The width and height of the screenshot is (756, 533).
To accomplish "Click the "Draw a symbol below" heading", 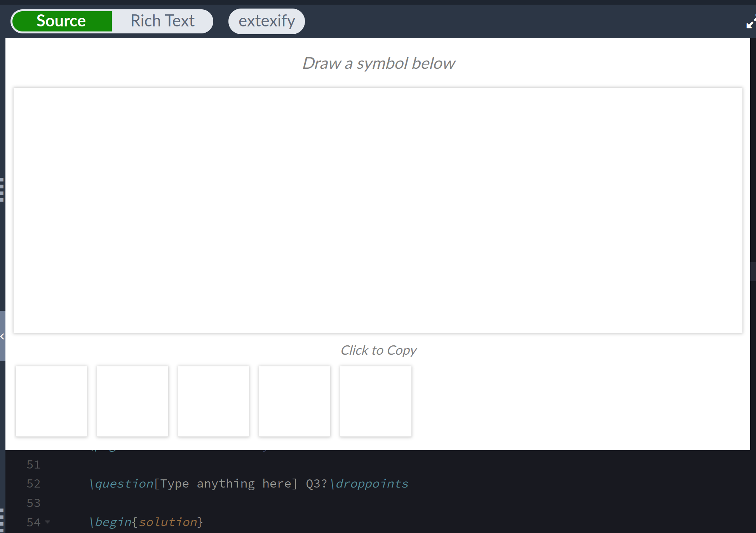I will tap(378, 63).
